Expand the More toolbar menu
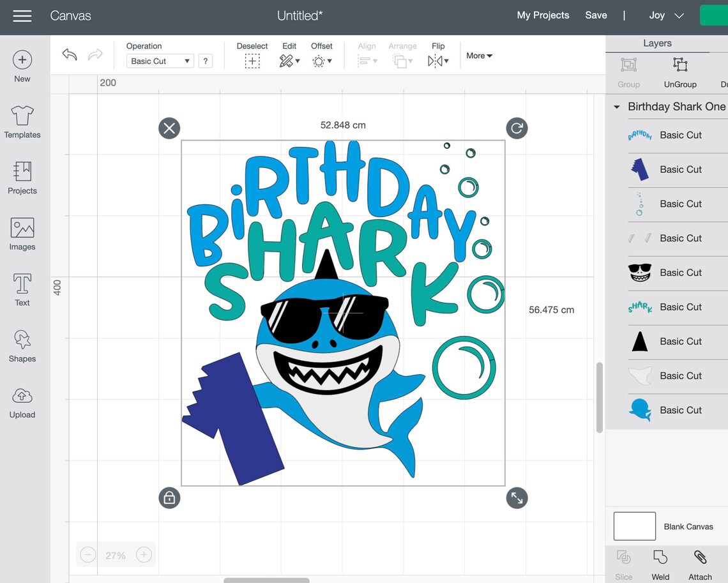This screenshot has height=583, width=728. 479,56
